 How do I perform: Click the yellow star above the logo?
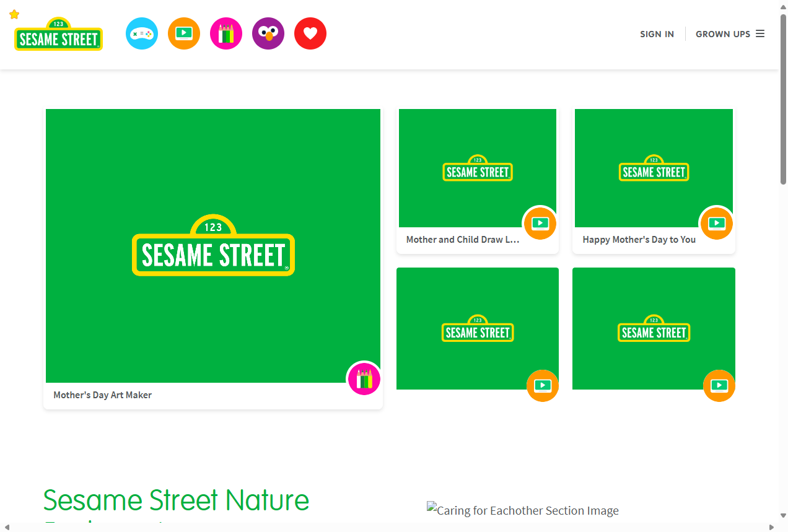tap(14, 13)
